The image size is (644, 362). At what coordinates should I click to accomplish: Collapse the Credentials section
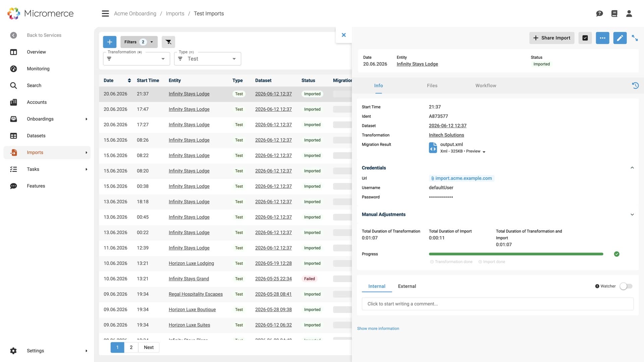632,168
